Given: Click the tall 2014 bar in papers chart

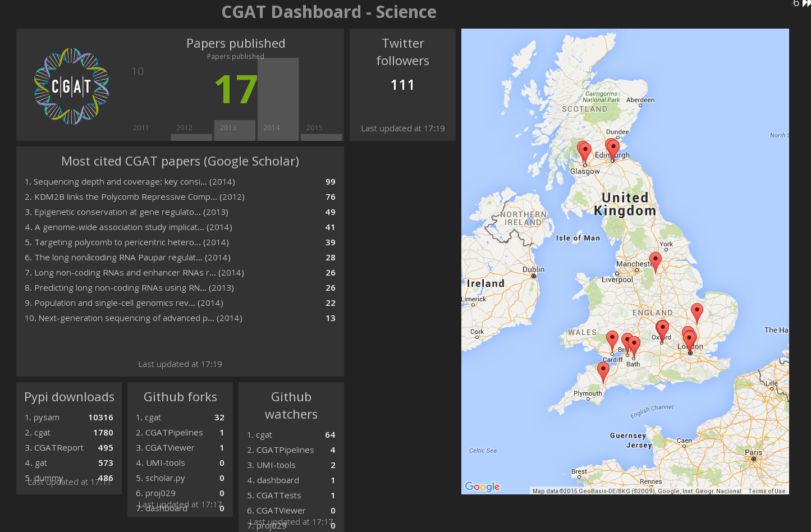Looking at the screenshot, I should click(278, 99).
